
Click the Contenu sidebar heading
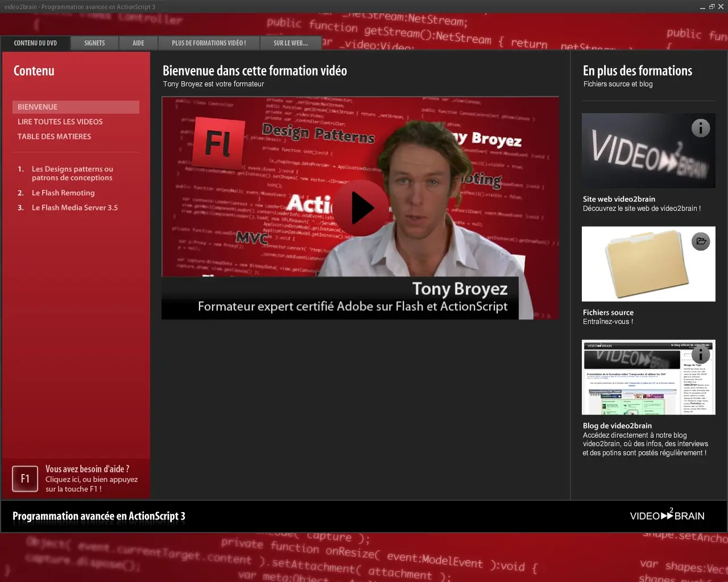[34, 71]
